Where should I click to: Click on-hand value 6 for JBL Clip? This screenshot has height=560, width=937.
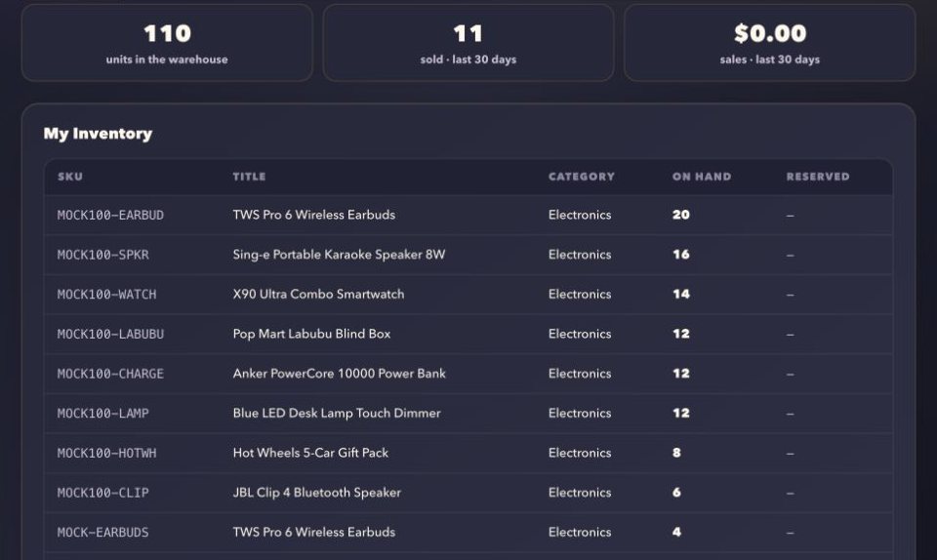[676, 493]
